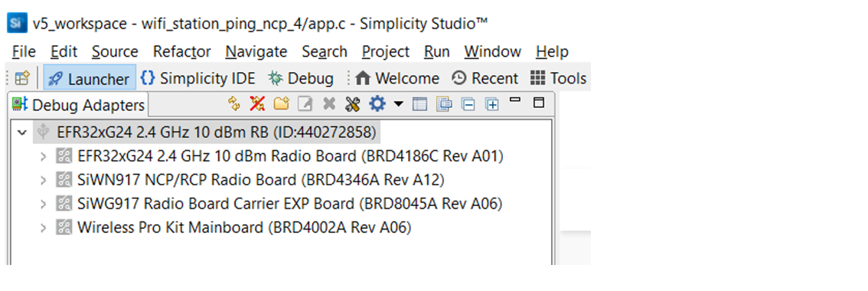
Task: Open the Window menu
Action: click(x=493, y=51)
